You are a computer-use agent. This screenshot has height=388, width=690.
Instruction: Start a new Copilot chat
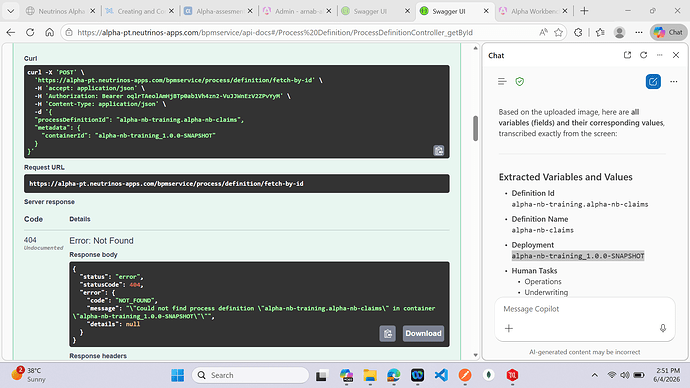[x=653, y=81]
